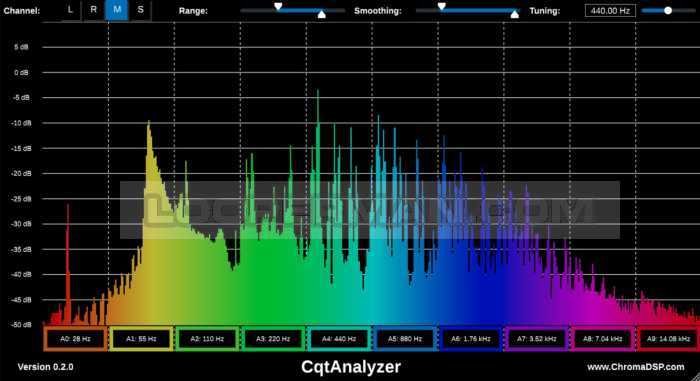Click the 5 dB axis label
This screenshot has width=700, height=381.
[x=21, y=47]
